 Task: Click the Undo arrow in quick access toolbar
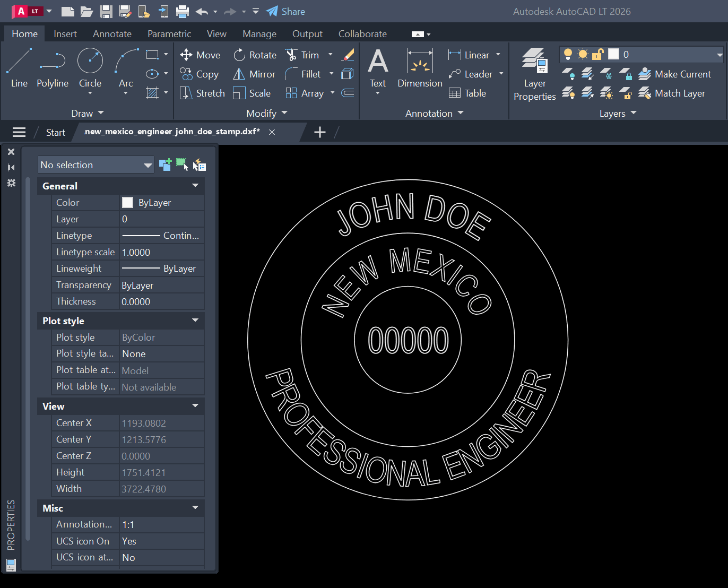202,11
